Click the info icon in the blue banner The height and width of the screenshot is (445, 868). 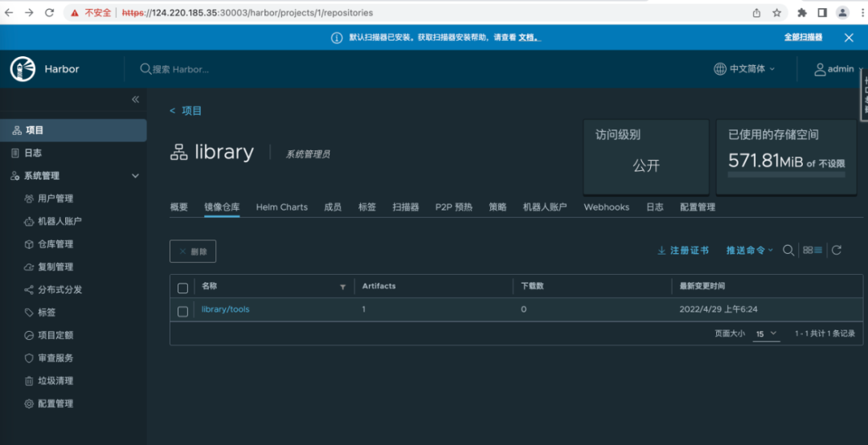pos(337,38)
